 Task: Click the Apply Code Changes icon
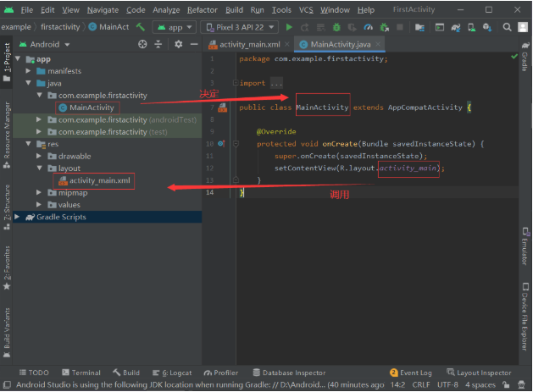320,27
